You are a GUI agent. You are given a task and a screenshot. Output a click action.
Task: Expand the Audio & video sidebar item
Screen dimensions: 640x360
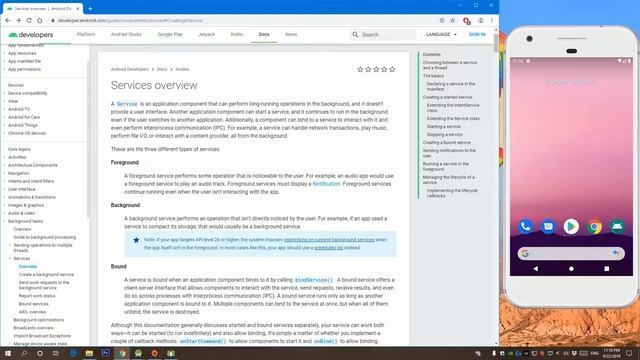coord(5,213)
